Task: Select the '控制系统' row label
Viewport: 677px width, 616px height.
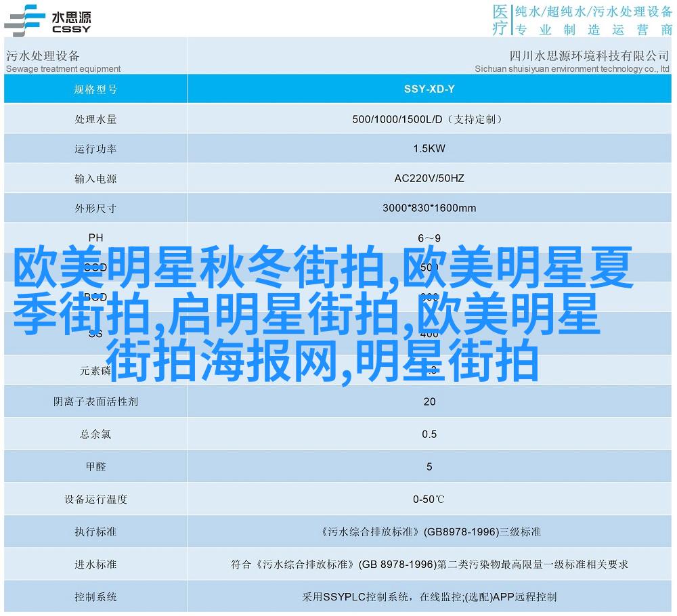Action: click(95, 597)
